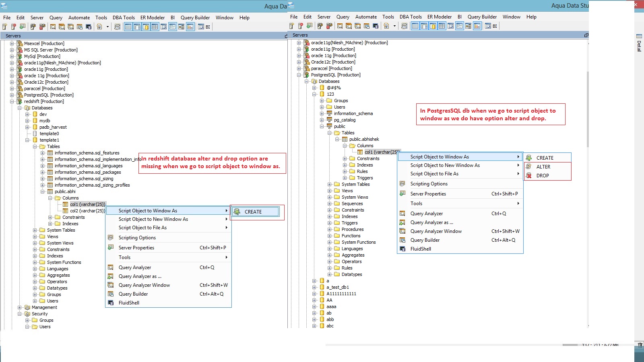Select Script Object to New Window As, right menu
The width and height of the screenshot is (644, 362).
tap(460, 165)
